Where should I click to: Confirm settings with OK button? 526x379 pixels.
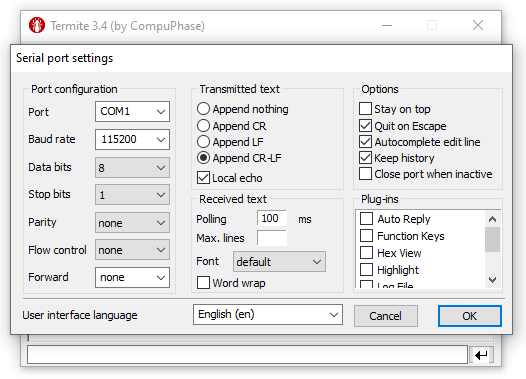(x=470, y=316)
